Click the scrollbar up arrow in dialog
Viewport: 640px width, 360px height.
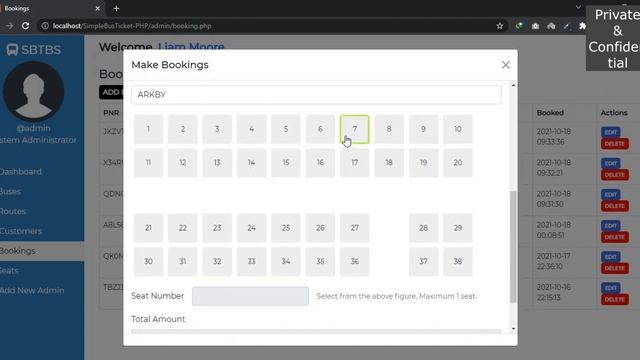click(x=513, y=85)
